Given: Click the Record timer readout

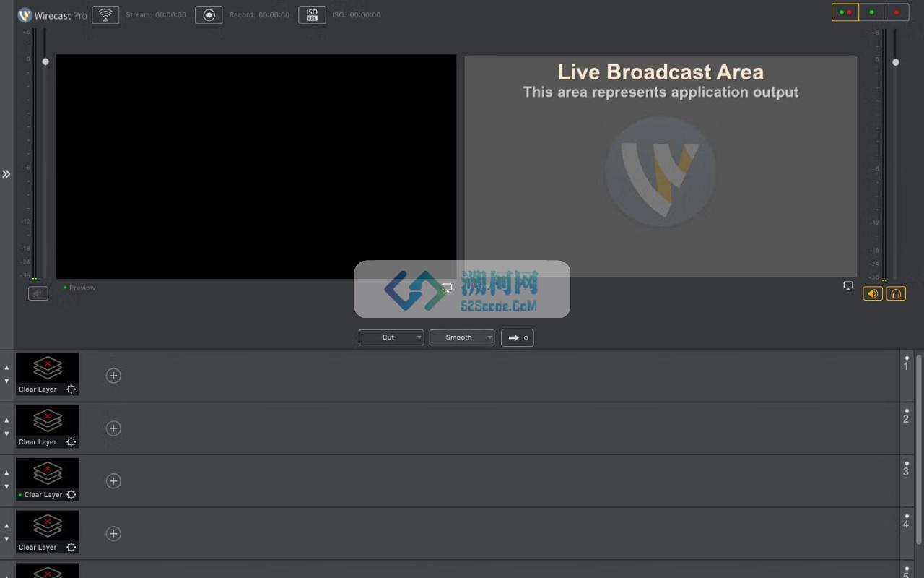Looking at the screenshot, I should pos(259,14).
